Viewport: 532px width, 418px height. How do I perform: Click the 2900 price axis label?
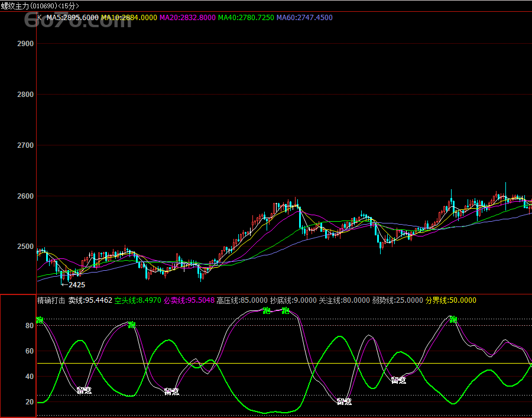[x=25, y=44]
